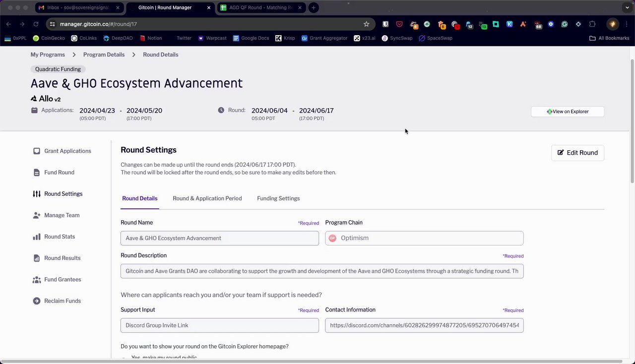Open the Support Input dropdown field
Screen dimensions: 635x364
pos(220,325)
